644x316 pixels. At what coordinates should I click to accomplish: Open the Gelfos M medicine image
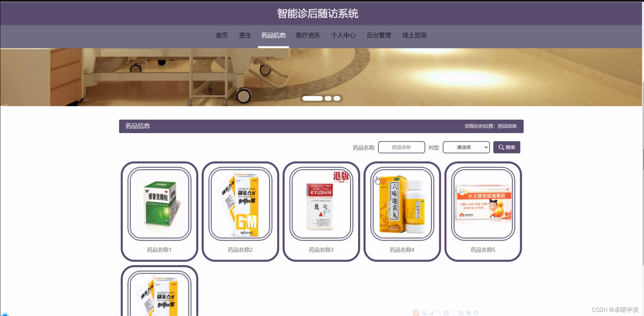click(240, 204)
